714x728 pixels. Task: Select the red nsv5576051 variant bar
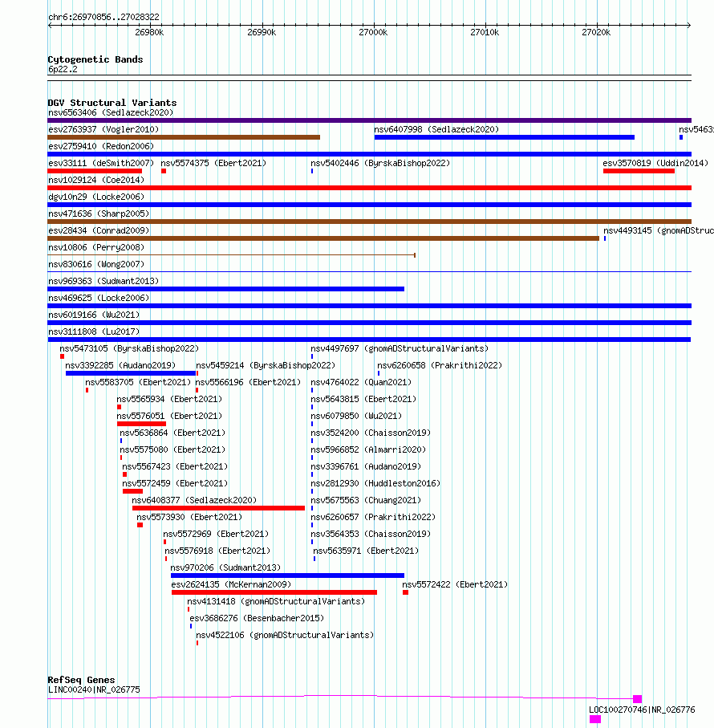click(x=141, y=424)
